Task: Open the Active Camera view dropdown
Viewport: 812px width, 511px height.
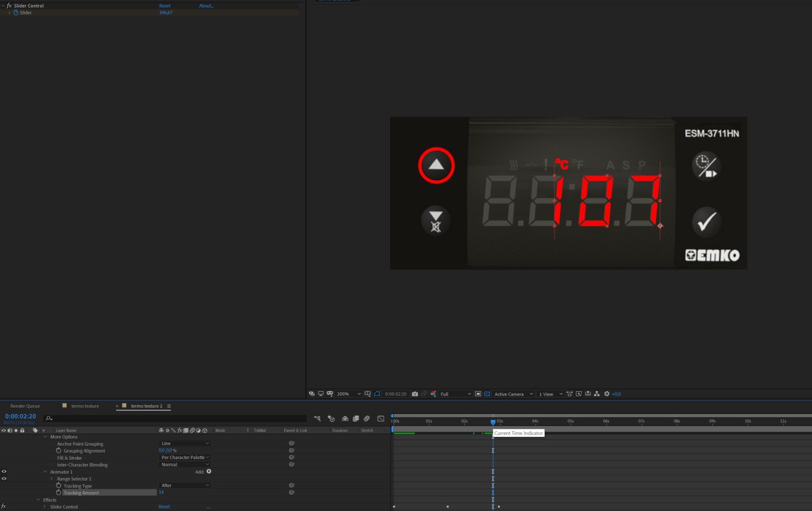Action: [514, 394]
